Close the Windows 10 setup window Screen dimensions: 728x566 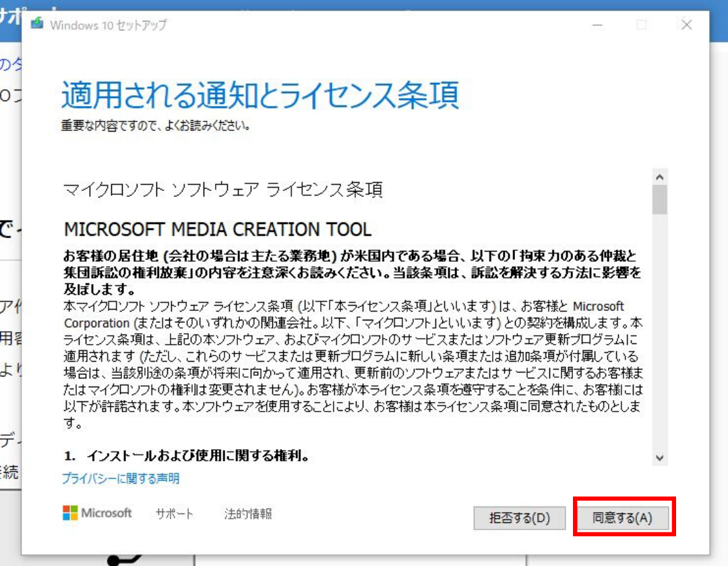click(687, 25)
